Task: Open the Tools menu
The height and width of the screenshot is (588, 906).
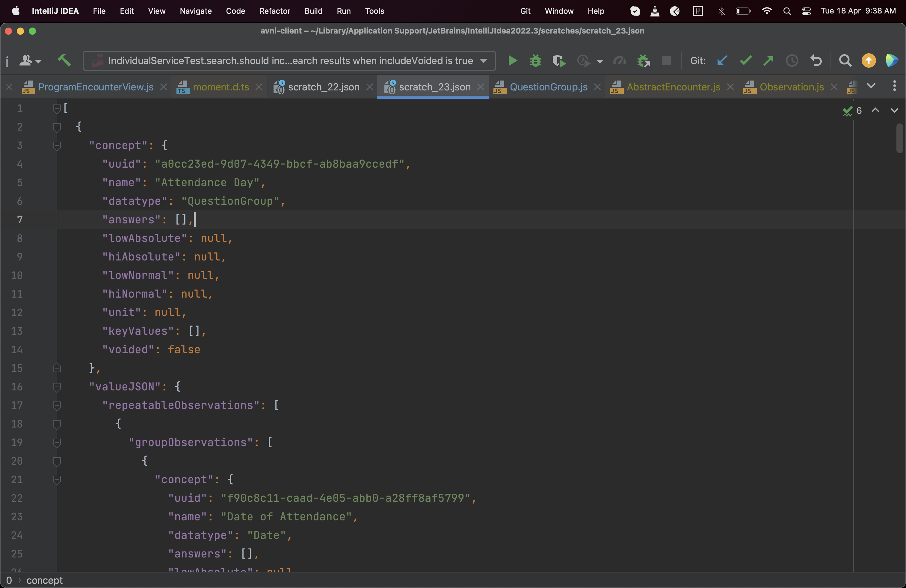Action: [x=375, y=11]
